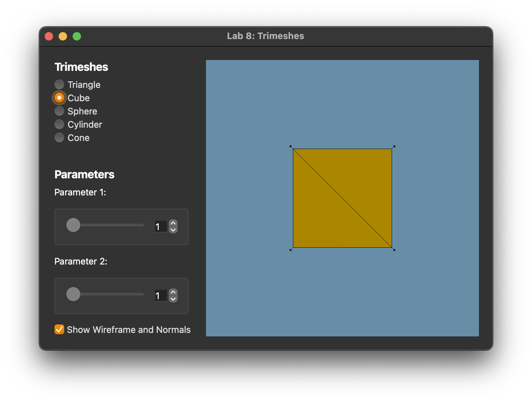This screenshot has width=532, height=402.
Task: Click the Parameter 1 slider handle
Action: click(73, 225)
